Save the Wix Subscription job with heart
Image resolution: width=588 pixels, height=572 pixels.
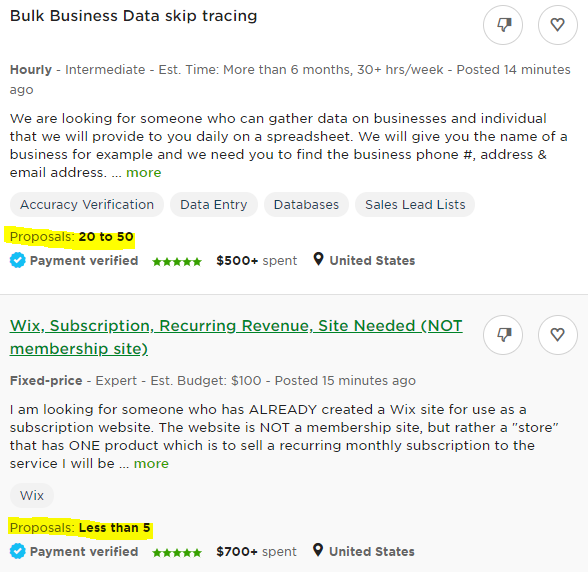558,335
